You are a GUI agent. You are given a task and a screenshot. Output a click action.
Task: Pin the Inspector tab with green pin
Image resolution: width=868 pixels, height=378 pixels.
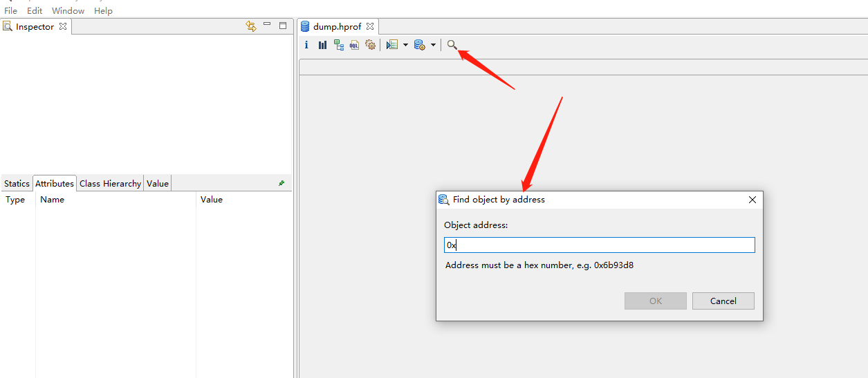(281, 183)
